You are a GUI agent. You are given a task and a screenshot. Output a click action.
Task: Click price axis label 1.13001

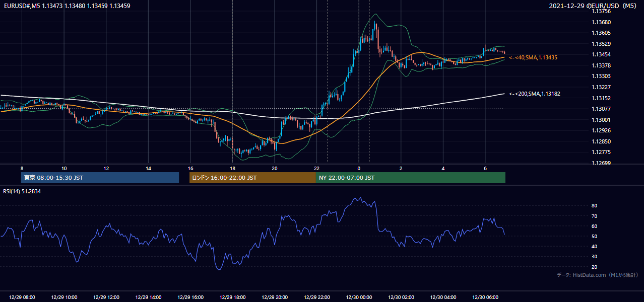tap(601, 120)
